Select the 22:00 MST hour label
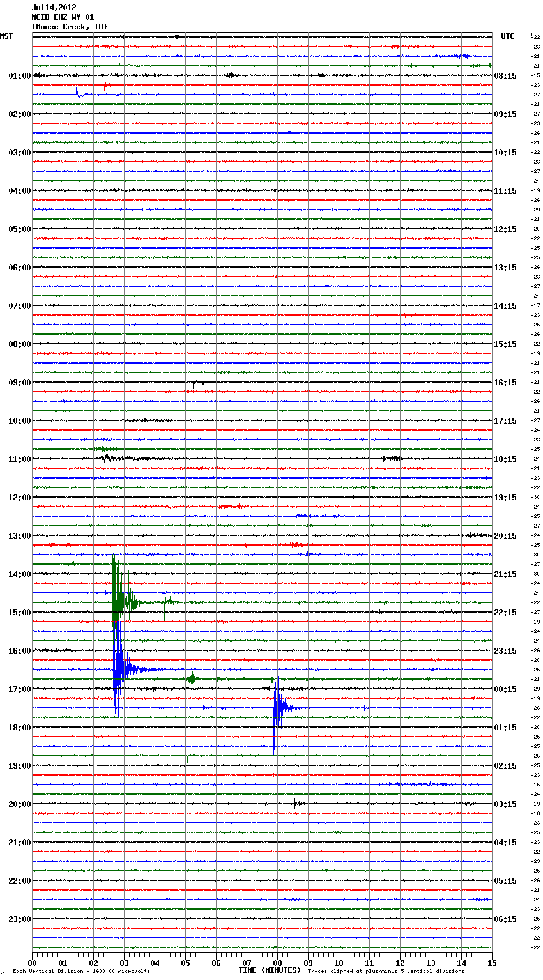Image resolution: width=543 pixels, height=980 pixels. (20, 881)
